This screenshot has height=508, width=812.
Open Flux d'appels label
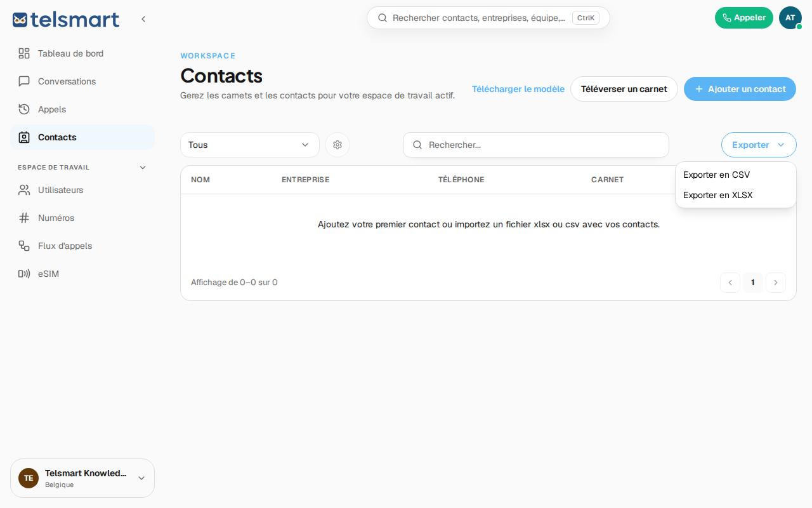(x=65, y=246)
